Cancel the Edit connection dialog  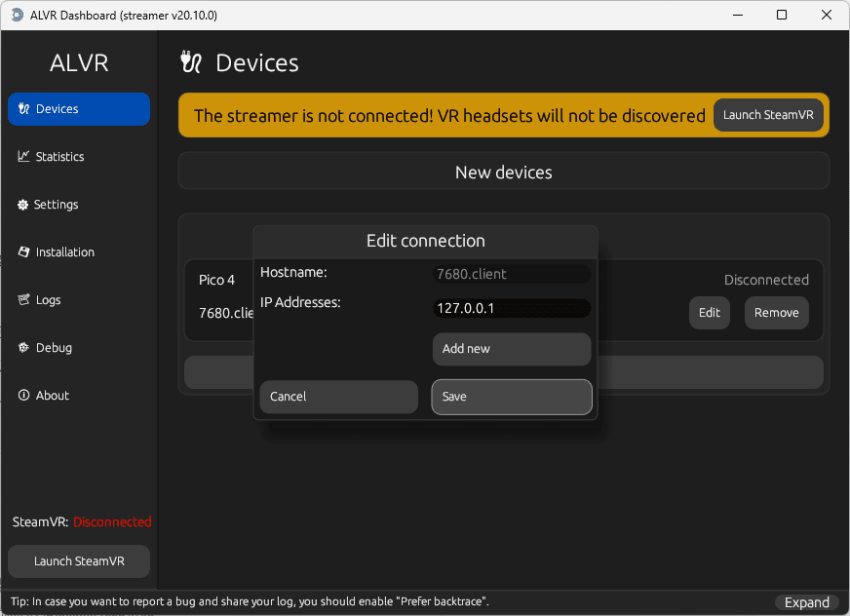pos(339,397)
